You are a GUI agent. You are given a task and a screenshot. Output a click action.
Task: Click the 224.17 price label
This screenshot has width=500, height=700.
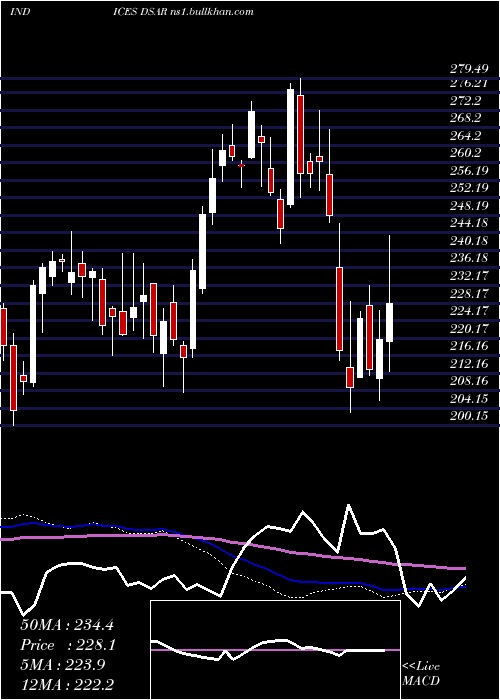click(x=469, y=312)
